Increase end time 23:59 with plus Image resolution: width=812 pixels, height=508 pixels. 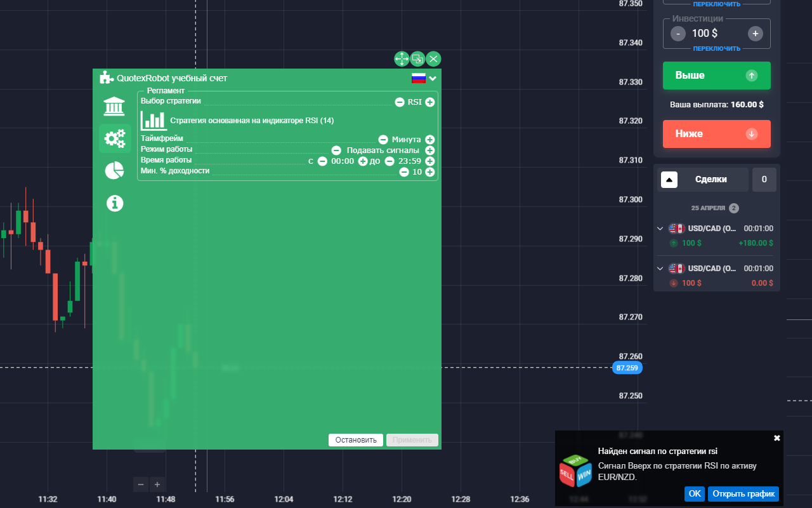(x=429, y=161)
